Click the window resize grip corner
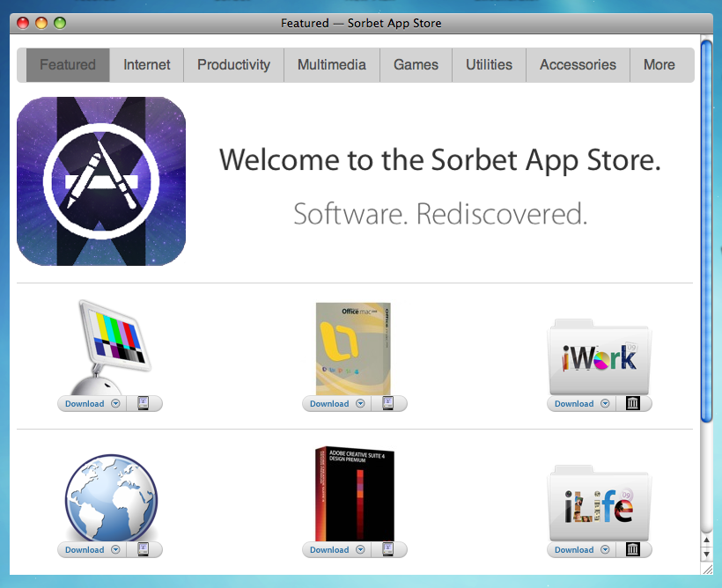The width and height of the screenshot is (722, 588). (x=707, y=569)
